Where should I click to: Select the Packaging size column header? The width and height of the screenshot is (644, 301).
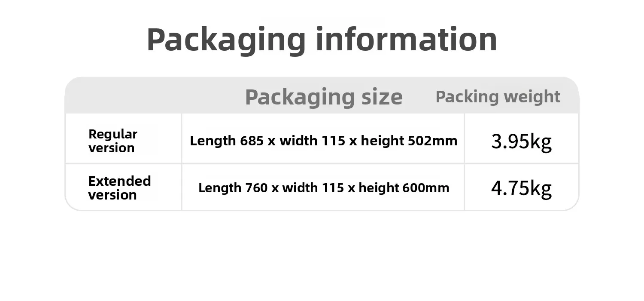tap(324, 97)
